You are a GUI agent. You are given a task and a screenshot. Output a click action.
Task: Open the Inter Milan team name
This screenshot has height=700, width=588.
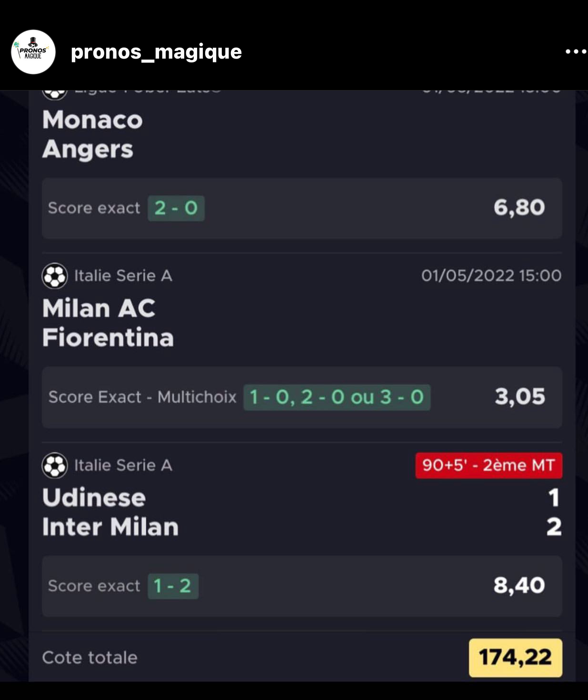point(110,527)
